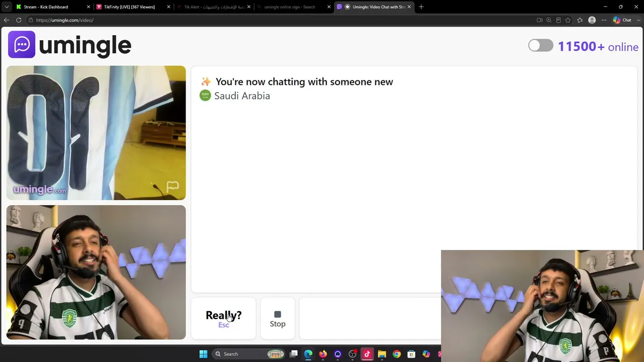Launch Firefox from the taskbar

tap(323, 354)
